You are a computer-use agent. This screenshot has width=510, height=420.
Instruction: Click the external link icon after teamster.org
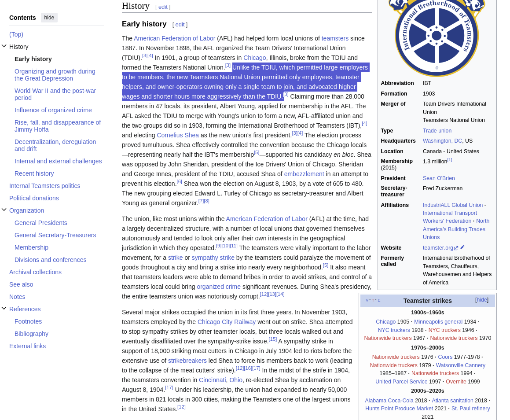(x=456, y=248)
